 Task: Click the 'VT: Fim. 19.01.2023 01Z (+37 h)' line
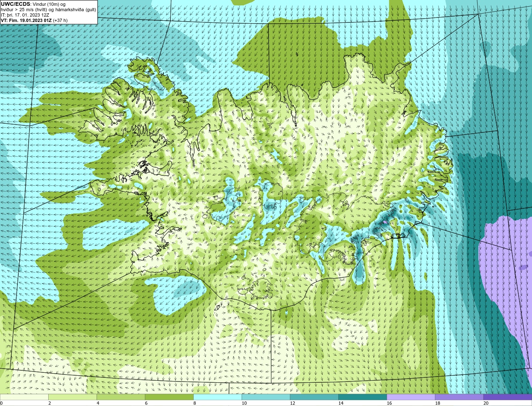point(34,20)
